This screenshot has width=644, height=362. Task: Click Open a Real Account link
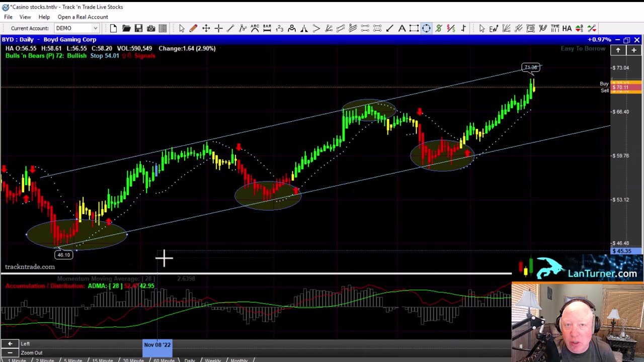point(83,17)
